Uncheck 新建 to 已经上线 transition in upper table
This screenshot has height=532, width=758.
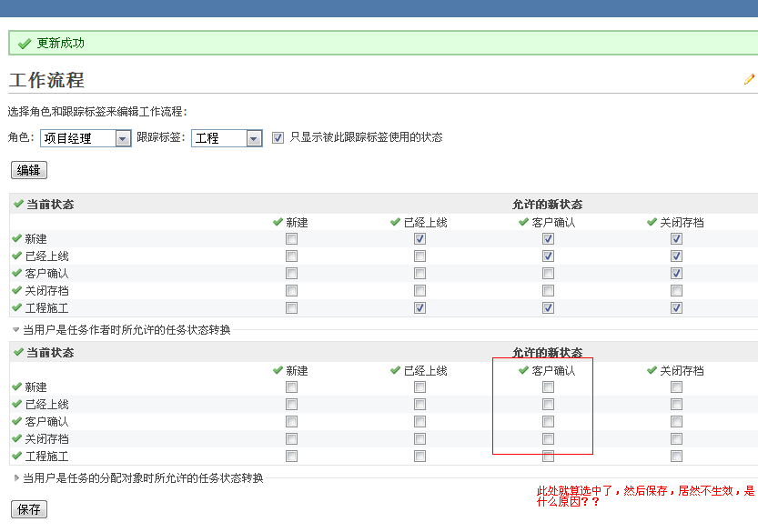tap(419, 238)
